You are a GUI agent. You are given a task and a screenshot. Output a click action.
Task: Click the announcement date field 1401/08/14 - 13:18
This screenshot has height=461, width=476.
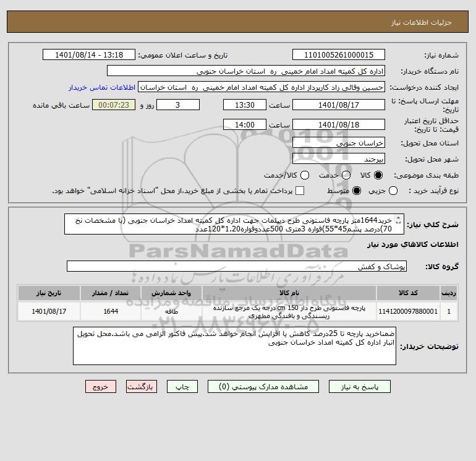coord(89,54)
